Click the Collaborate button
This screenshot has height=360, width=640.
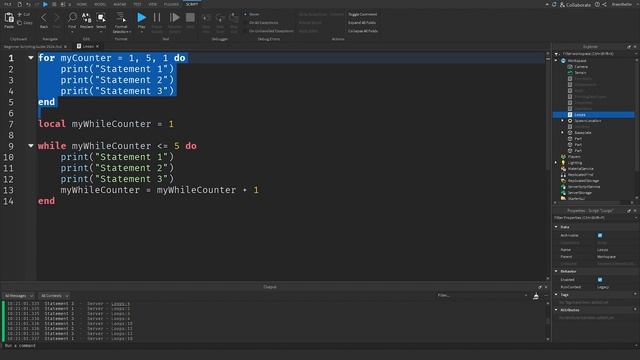(575, 4)
